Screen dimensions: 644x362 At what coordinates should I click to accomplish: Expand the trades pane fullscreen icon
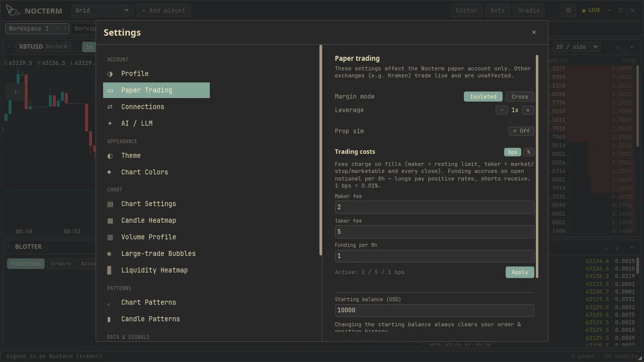(617, 248)
